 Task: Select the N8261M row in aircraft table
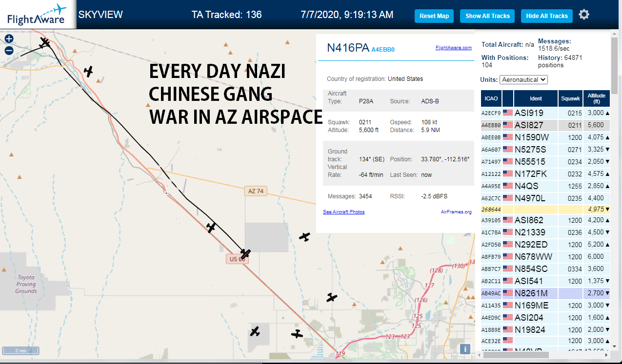[545, 293]
